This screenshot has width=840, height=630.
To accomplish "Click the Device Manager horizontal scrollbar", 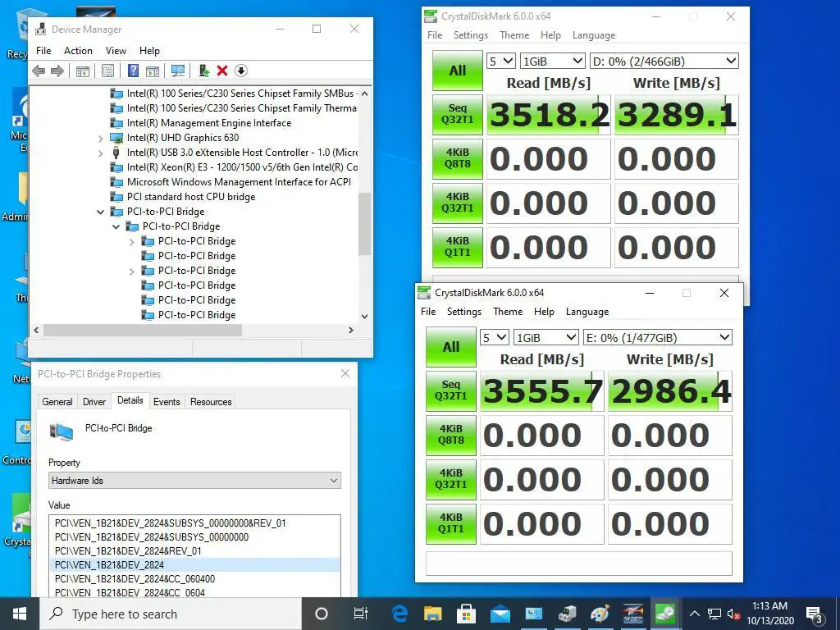I will (143, 331).
